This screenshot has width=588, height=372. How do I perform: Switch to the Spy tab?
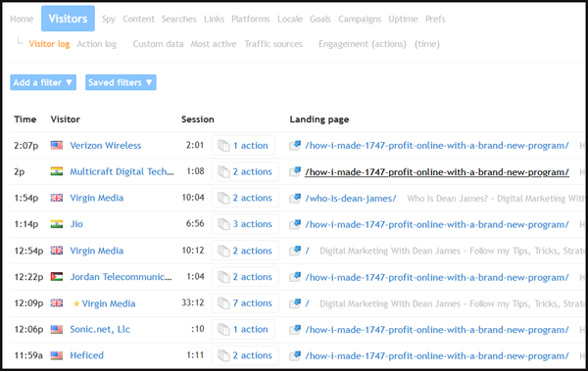(109, 20)
